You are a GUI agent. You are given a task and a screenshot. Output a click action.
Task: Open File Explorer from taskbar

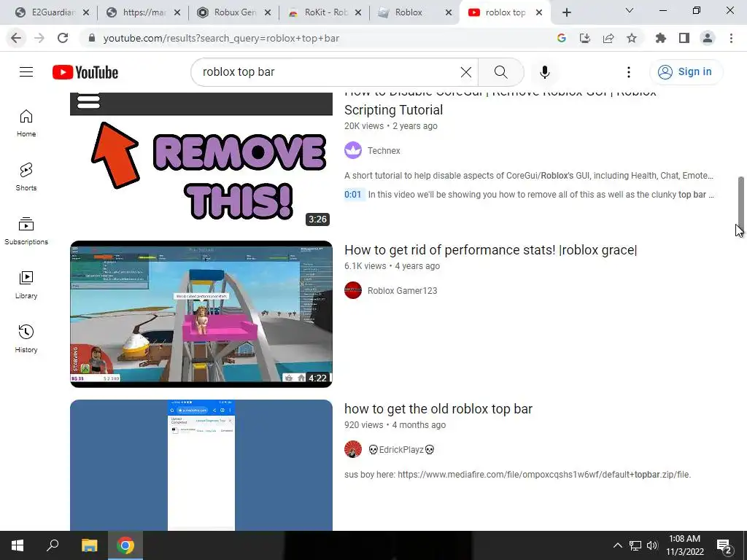(89, 545)
